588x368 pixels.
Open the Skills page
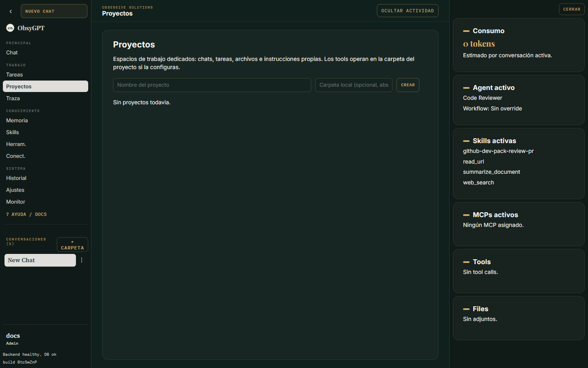click(x=45, y=132)
